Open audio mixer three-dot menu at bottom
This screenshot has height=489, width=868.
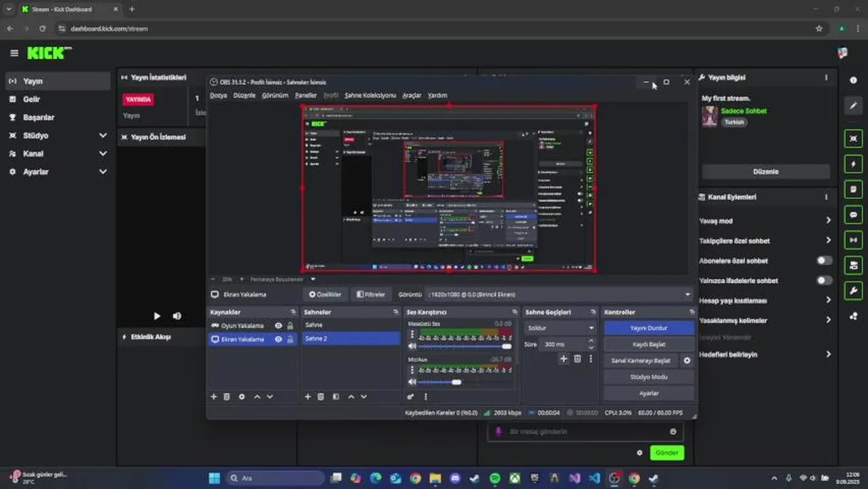(426, 397)
